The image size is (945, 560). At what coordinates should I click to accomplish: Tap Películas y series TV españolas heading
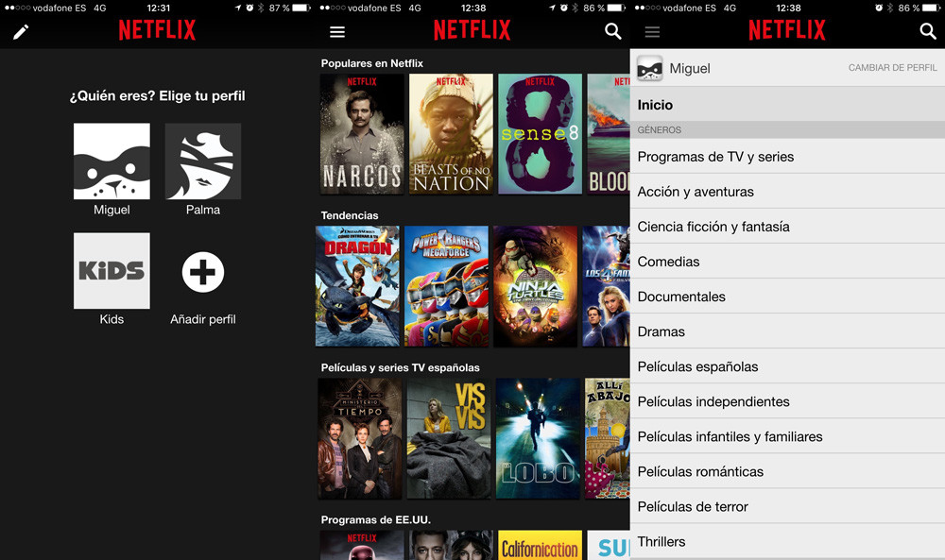point(400,367)
